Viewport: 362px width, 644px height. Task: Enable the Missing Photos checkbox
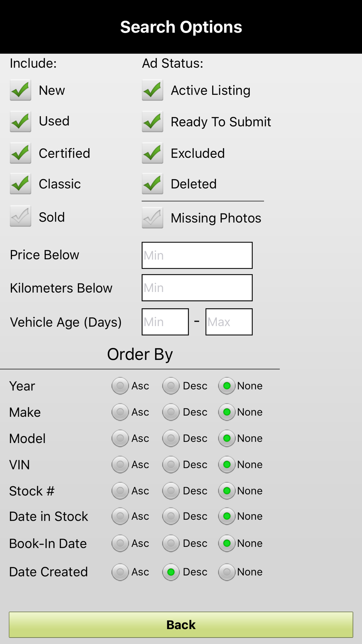point(152,218)
